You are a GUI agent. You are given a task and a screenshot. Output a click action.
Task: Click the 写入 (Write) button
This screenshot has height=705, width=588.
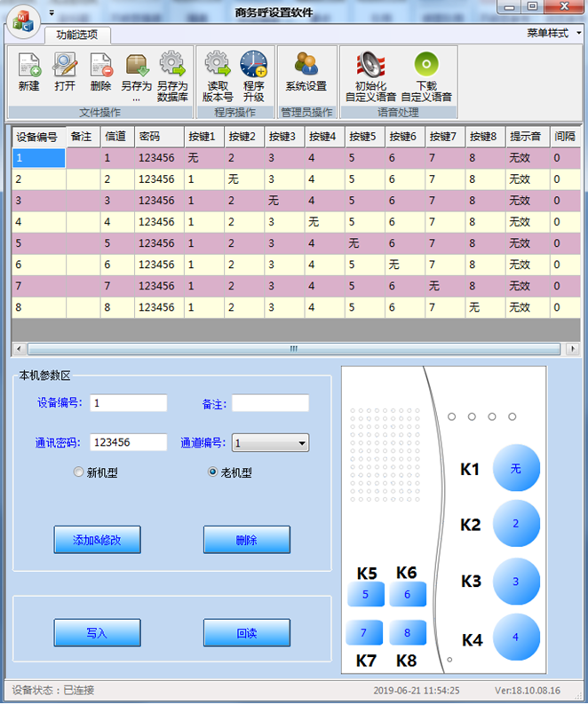pos(98,633)
